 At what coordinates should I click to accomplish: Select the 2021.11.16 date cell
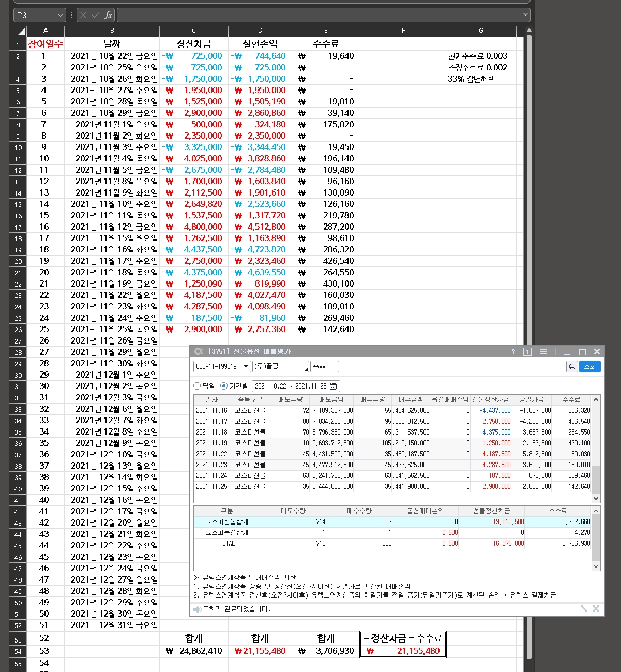click(x=211, y=410)
